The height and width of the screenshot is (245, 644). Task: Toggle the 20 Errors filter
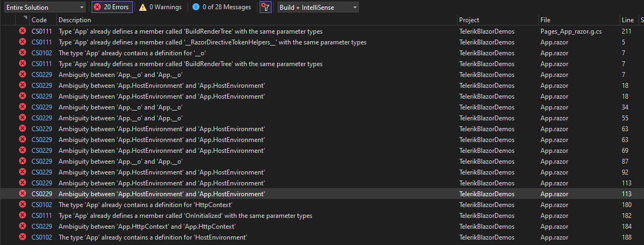coord(112,7)
